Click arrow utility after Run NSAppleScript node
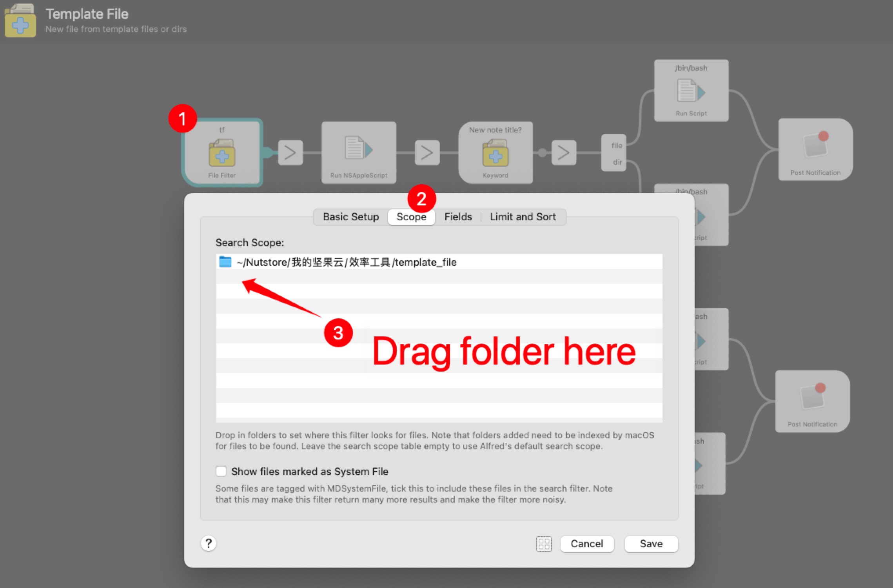This screenshot has width=893, height=588. click(427, 152)
